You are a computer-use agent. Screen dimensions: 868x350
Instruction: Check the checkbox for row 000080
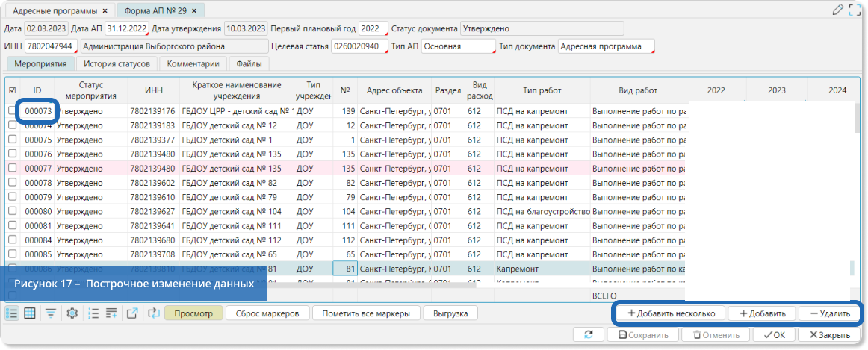pyautogui.click(x=12, y=212)
